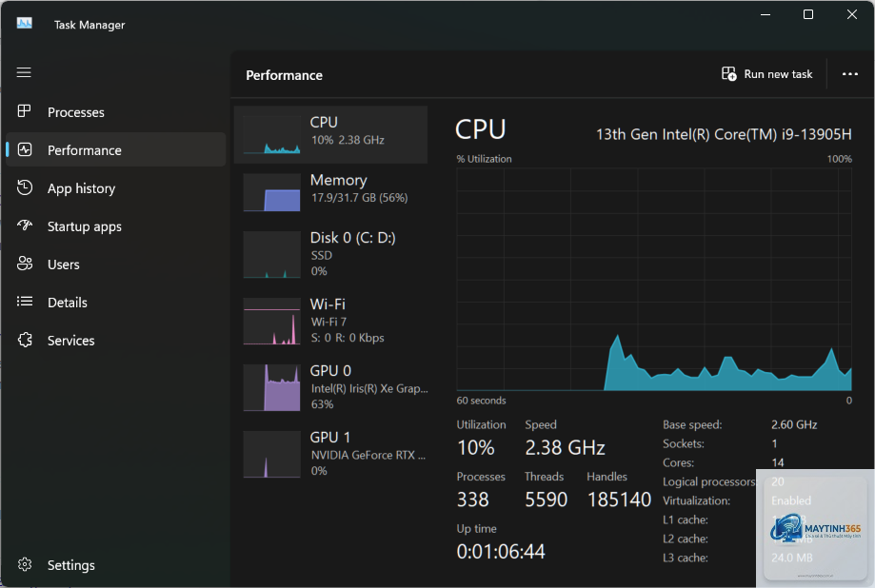Click the large CPU heading
Screen dimensions: 875x588
(x=481, y=129)
